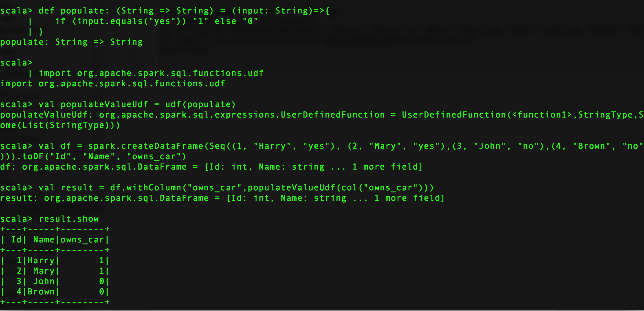Click the 'Harry' cell in the table

click(41, 260)
